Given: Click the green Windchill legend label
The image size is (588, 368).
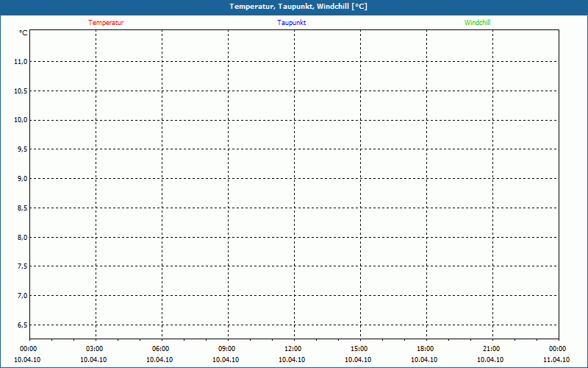Looking at the screenshot, I should (x=477, y=23).
